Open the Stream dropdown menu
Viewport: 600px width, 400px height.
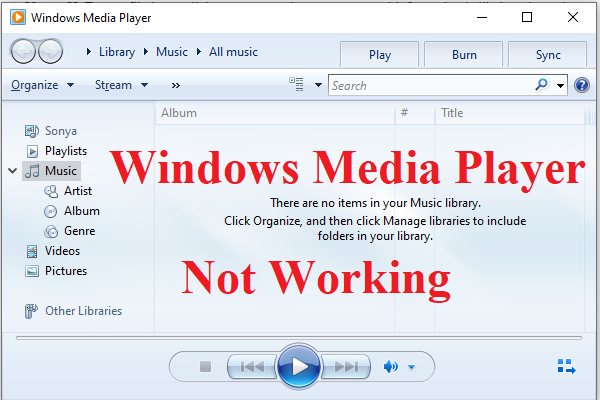tap(121, 85)
